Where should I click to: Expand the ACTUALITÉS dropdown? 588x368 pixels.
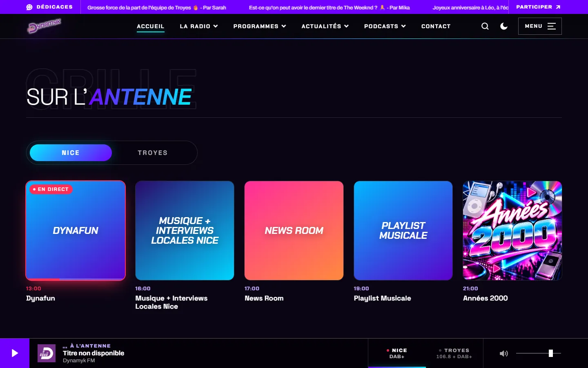(x=325, y=26)
